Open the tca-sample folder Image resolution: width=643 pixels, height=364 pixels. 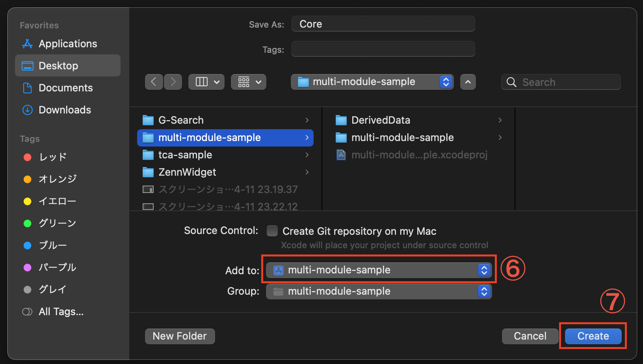pos(225,155)
